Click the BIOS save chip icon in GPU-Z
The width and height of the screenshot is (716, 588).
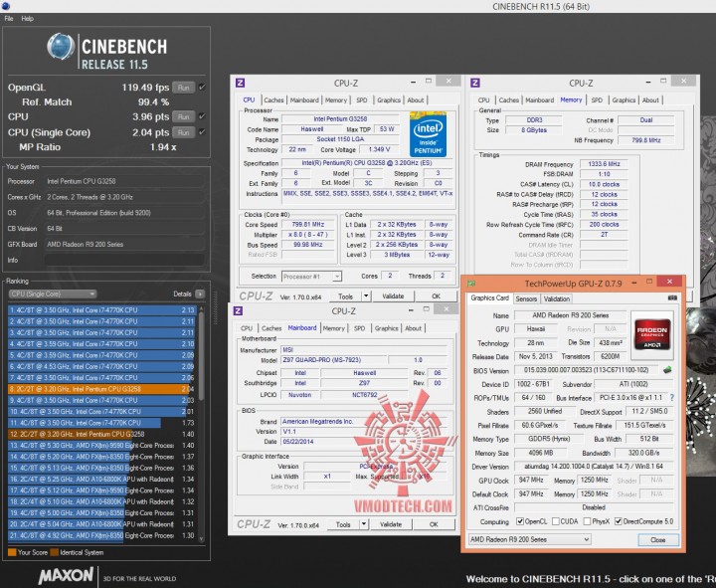point(667,369)
